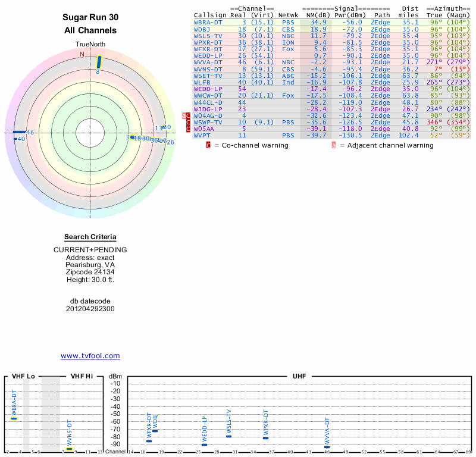The image size is (476, 457).
Task: Click WVNS-DT signal marker in VHF Hi chart
Action: (x=69, y=449)
